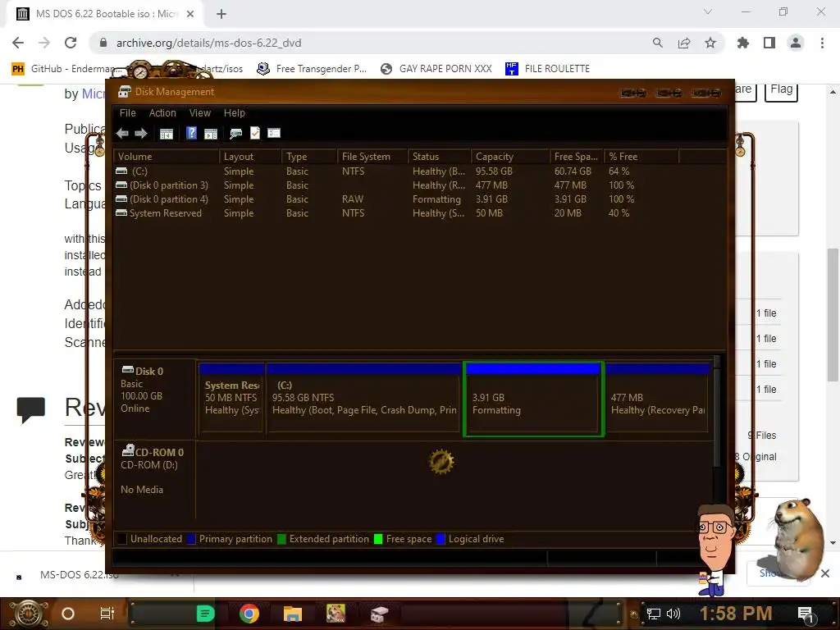Select the 477 MB Recovery partition block
This screenshot has height=630, width=840.
657,398
